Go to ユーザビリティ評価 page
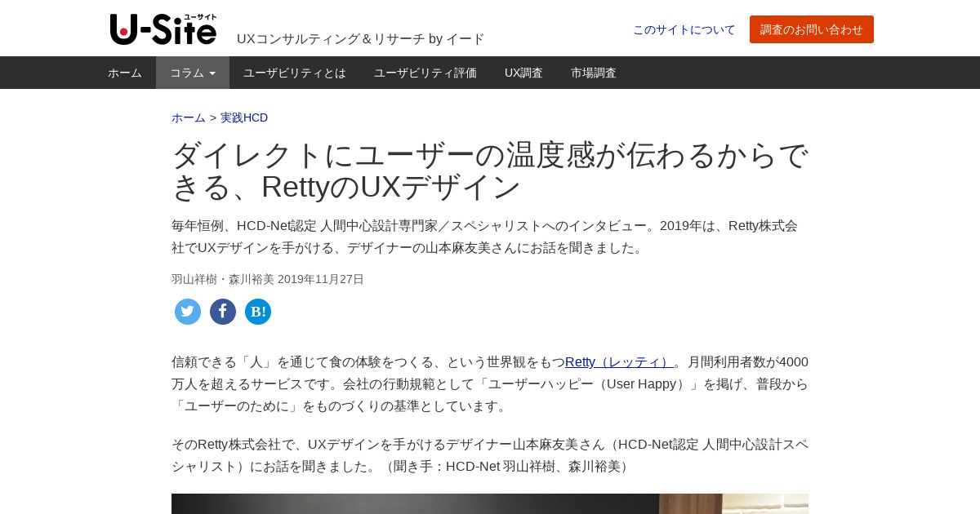The image size is (980, 514). tap(425, 73)
